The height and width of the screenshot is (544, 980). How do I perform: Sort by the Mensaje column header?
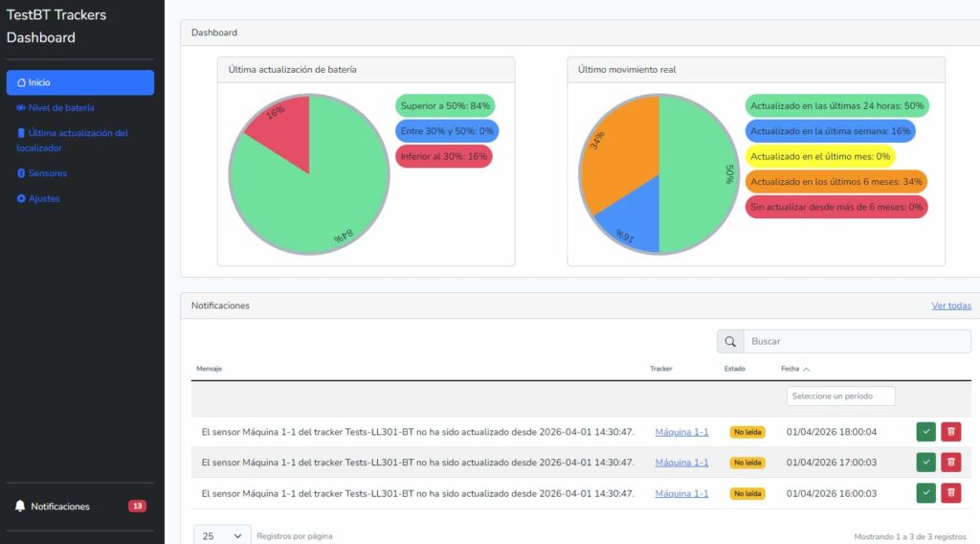pyautogui.click(x=209, y=369)
